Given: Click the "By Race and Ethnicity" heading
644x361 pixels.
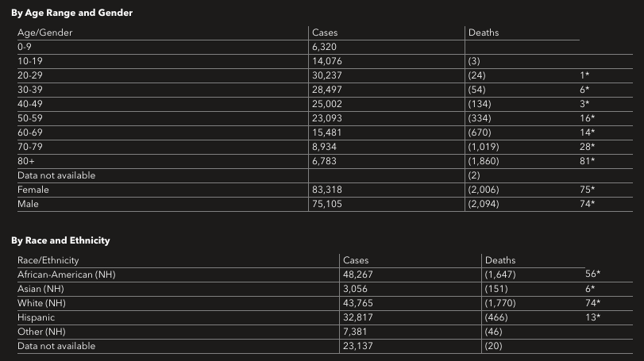Looking at the screenshot, I should pyautogui.click(x=60, y=240).
